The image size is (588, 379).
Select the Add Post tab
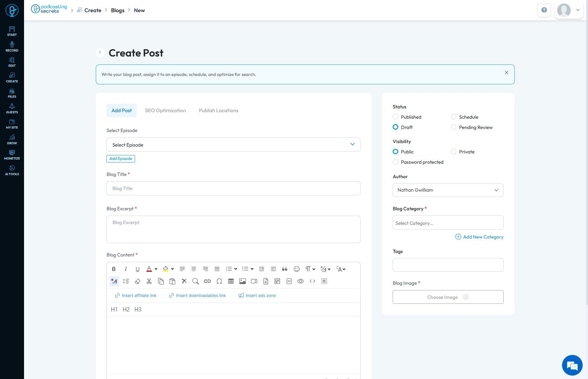(121, 110)
